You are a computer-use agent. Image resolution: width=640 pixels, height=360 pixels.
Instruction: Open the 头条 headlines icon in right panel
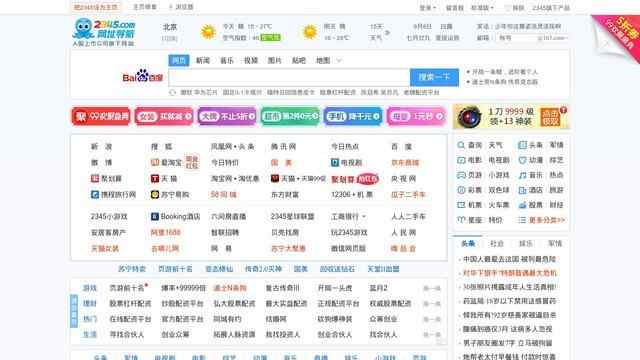[522, 145]
